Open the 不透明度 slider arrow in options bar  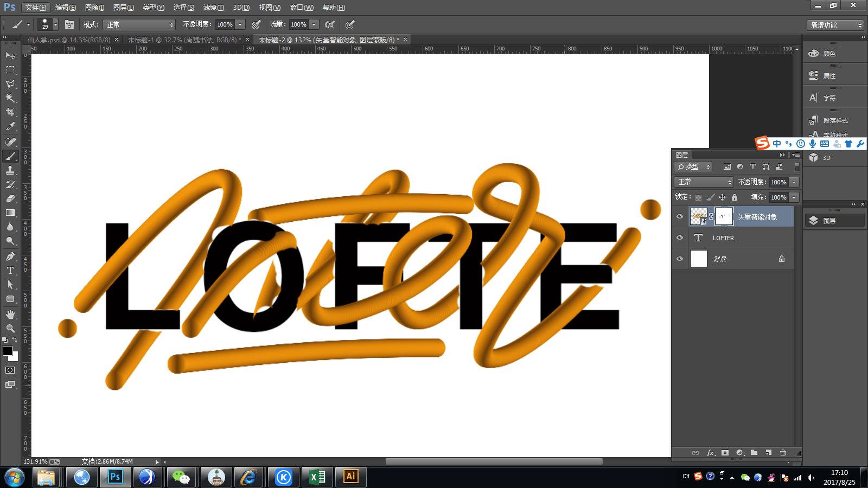tap(240, 24)
